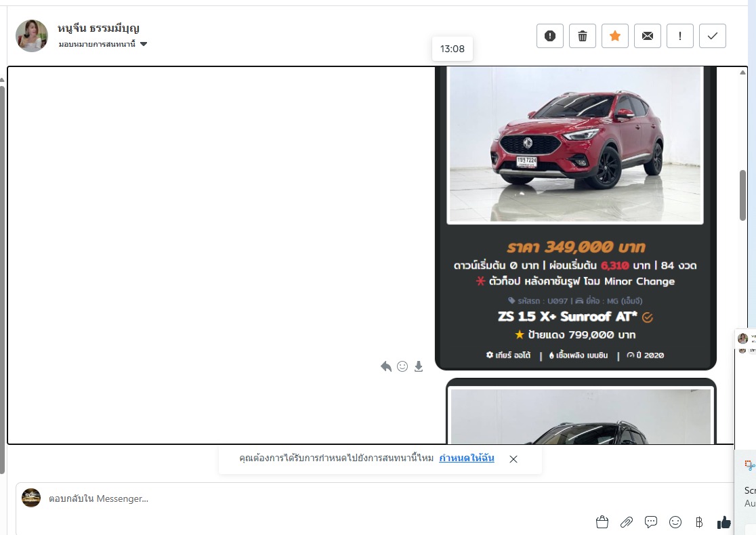
Task: Open the red MG ZS car photo
Action: (x=575, y=145)
